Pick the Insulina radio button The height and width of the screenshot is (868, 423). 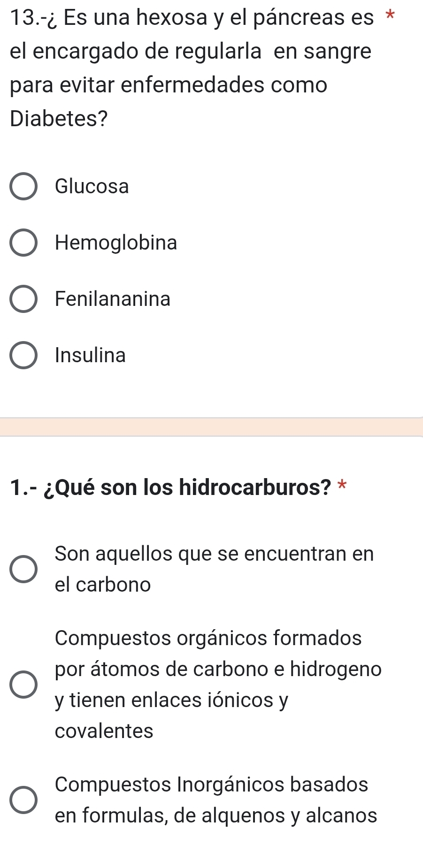point(23,355)
